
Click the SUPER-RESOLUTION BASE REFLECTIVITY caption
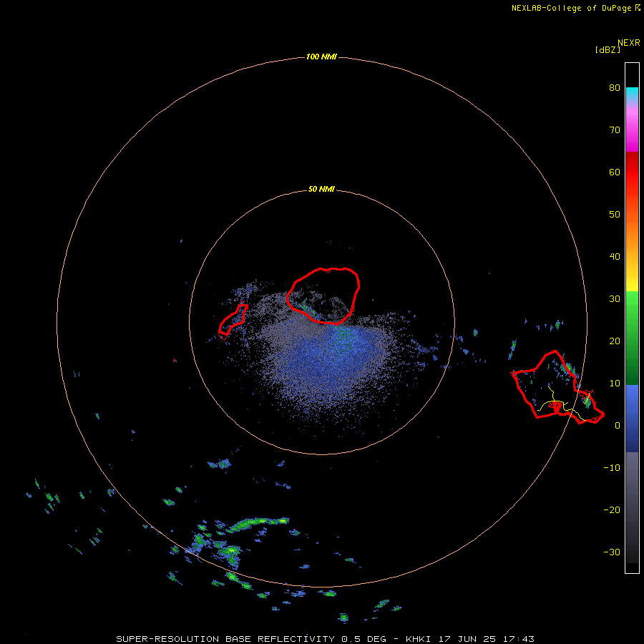225,639
